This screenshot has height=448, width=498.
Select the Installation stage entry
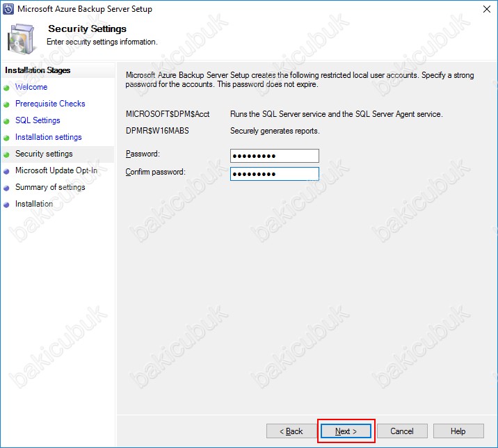pyautogui.click(x=34, y=204)
